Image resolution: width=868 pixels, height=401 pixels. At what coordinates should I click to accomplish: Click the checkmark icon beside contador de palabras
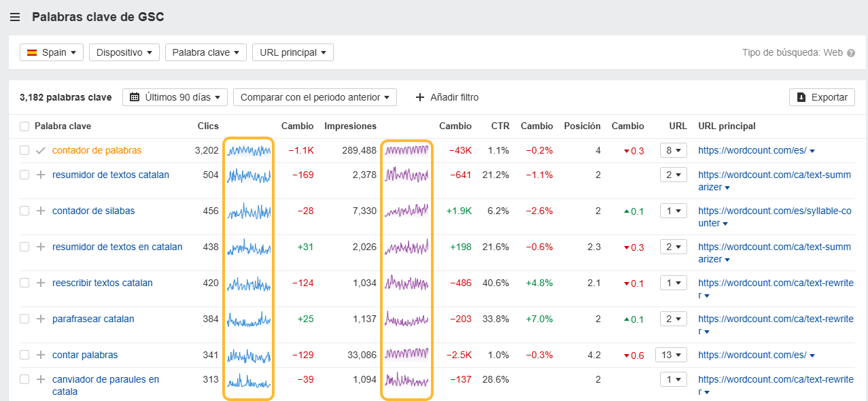[x=41, y=150]
